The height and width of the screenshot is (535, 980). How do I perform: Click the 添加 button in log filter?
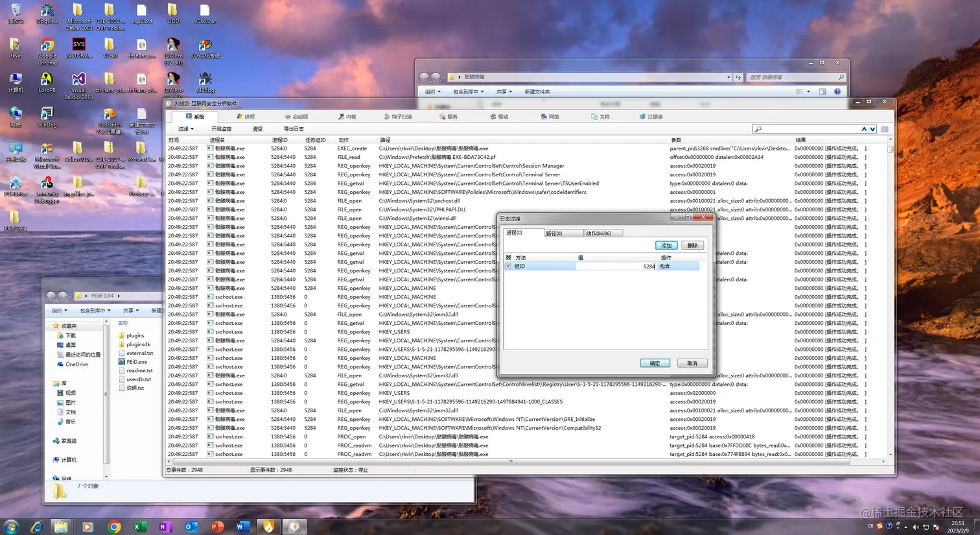click(666, 245)
